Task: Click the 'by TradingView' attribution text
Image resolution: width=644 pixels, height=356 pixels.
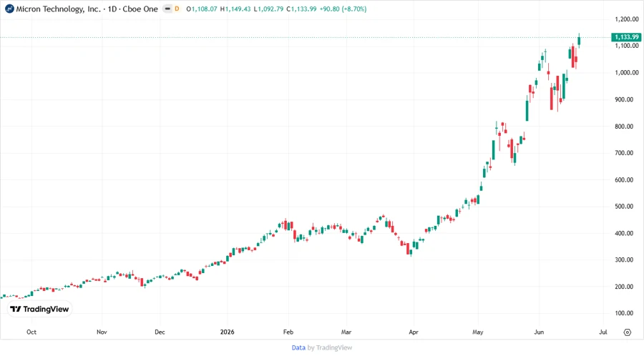Action: (x=330, y=348)
